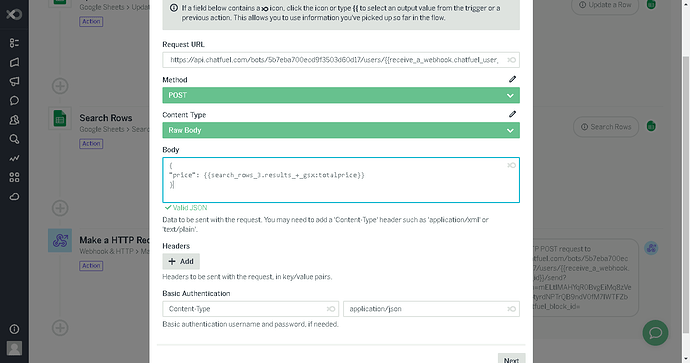Click the application/json password field
690x363 pixels.
(431, 309)
